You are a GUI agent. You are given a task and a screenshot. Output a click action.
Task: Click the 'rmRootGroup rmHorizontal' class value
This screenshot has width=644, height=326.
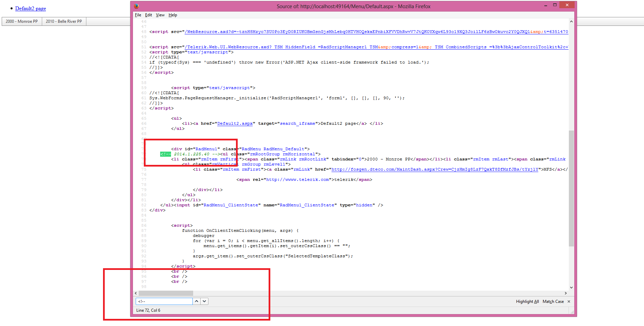[283, 154]
